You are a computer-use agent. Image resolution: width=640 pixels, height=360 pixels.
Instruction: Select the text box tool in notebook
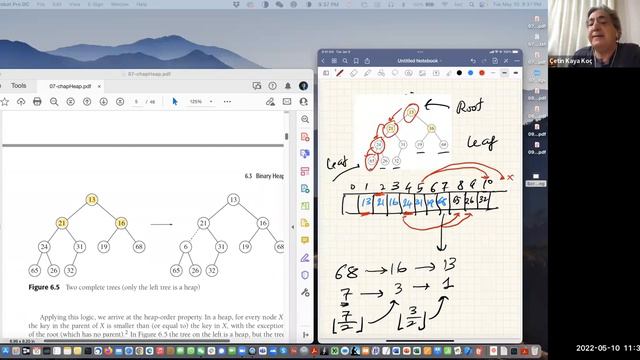436,73
